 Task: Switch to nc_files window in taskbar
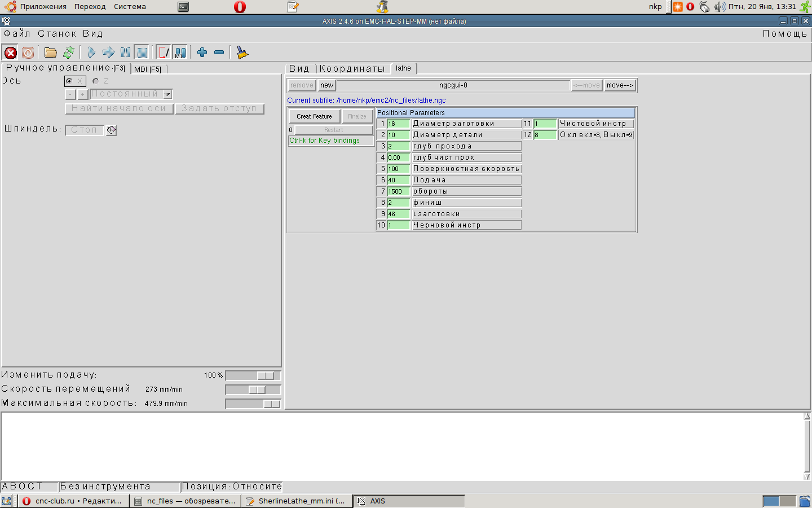coord(186,501)
